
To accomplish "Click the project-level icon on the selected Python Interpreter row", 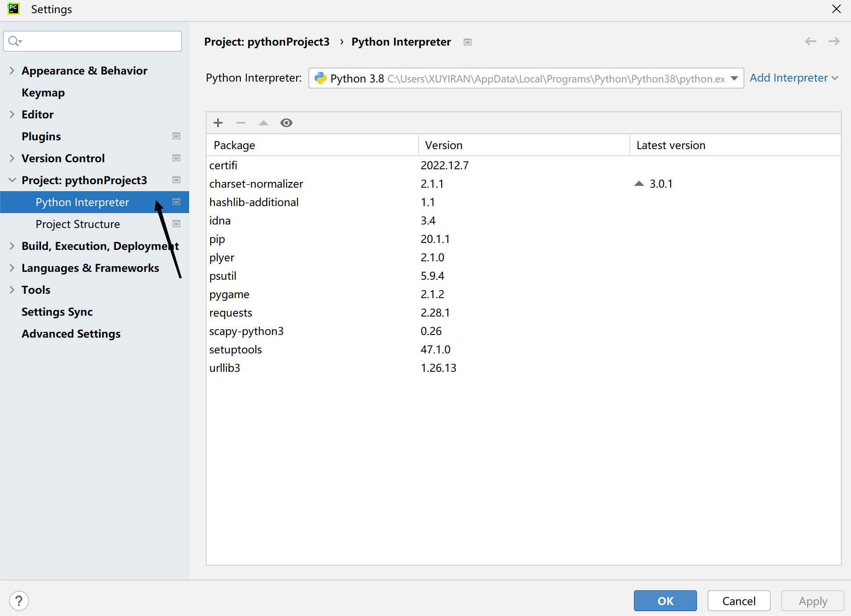I will (x=176, y=202).
